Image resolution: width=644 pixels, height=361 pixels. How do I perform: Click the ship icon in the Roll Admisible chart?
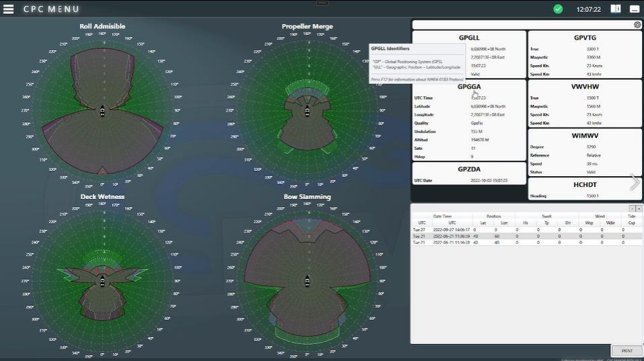[102, 111]
